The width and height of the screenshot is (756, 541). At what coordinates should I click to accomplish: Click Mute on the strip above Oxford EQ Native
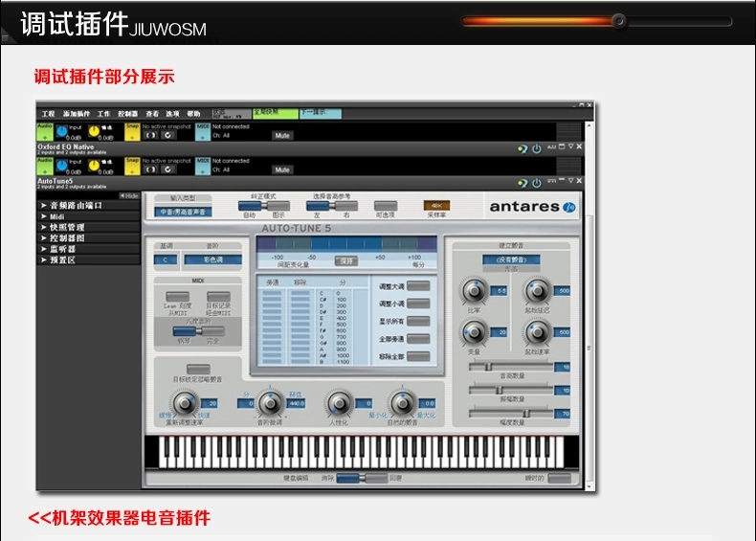[x=282, y=136]
